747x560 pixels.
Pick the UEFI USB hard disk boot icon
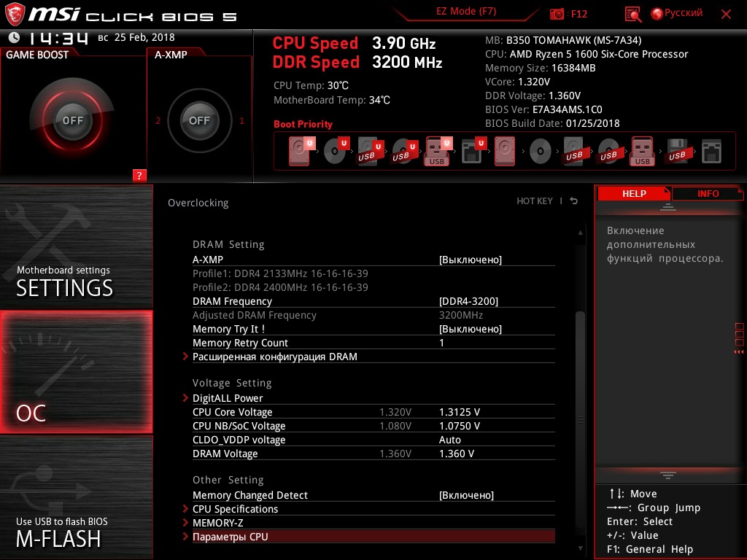371,152
